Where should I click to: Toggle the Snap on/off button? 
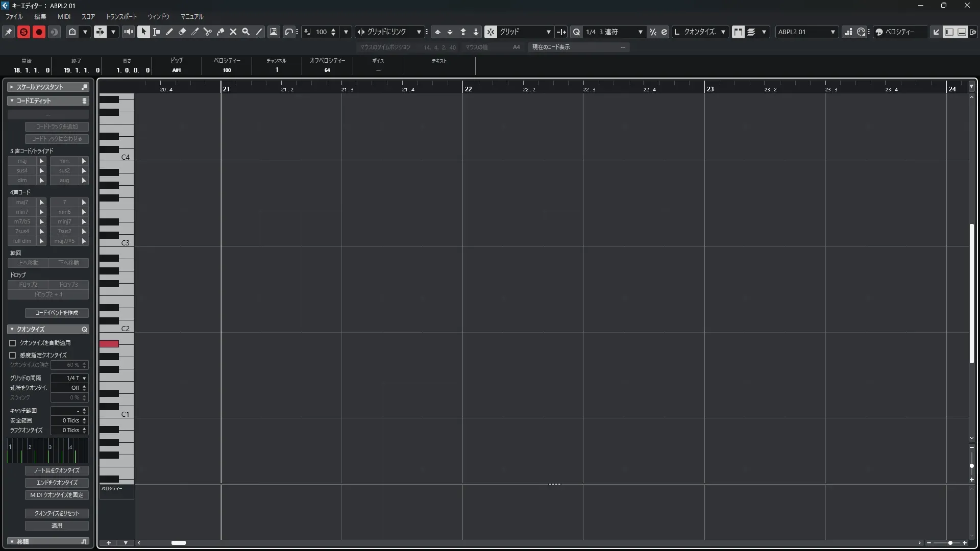click(x=490, y=32)
